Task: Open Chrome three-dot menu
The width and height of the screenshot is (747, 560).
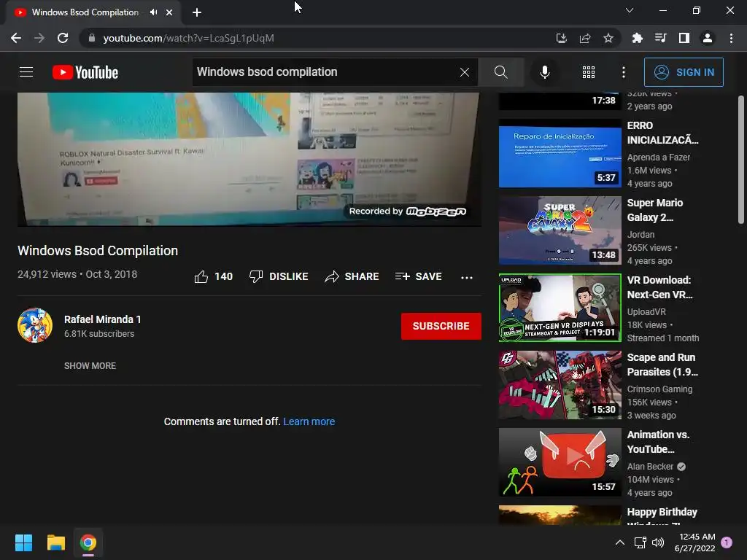Action: 731,38
